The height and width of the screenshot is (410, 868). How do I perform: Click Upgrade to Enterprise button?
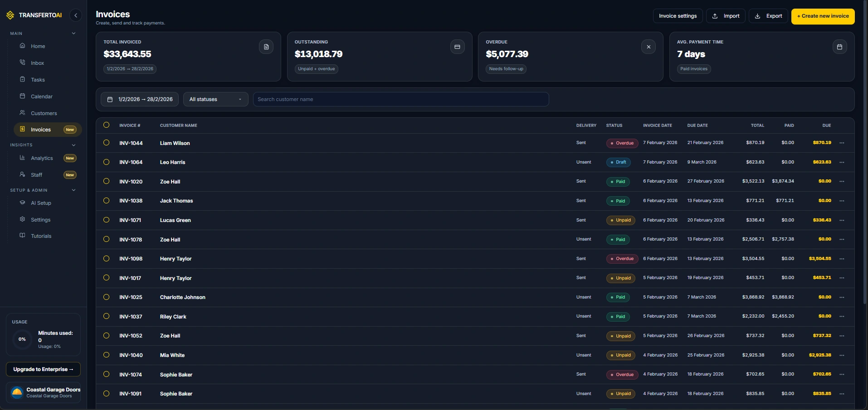(x=43, y=369)
